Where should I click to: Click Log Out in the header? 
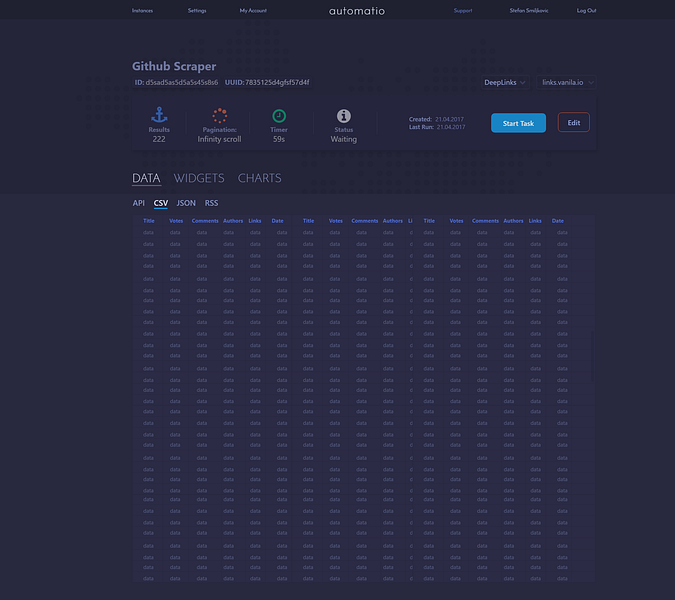click(586, 11)
